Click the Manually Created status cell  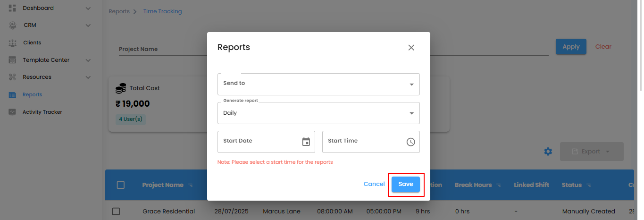[x=589, y=212]
